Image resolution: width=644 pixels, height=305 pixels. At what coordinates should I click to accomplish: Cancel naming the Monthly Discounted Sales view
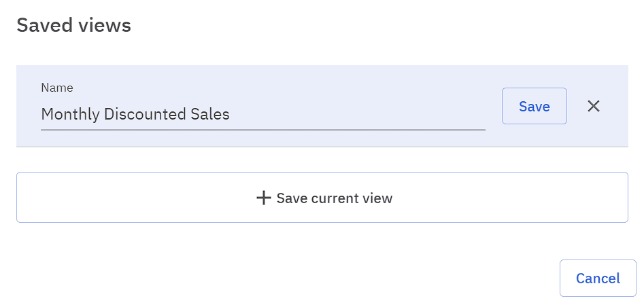point(594,106)
